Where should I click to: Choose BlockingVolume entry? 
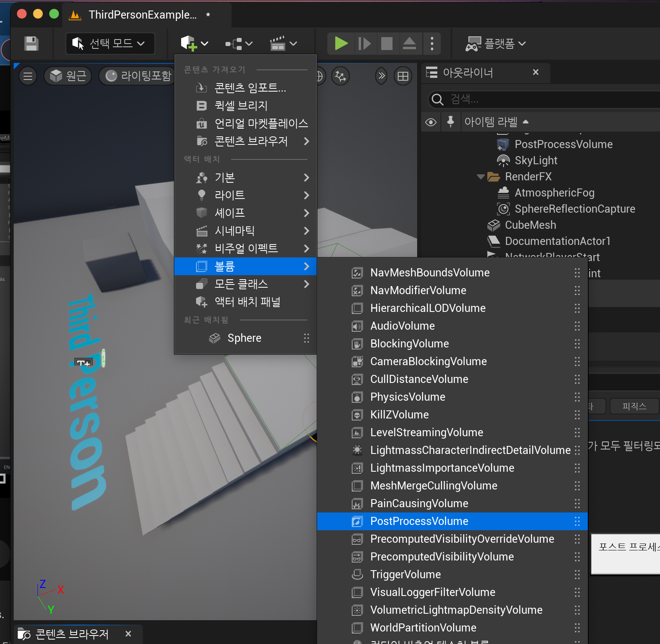point(452,343)
